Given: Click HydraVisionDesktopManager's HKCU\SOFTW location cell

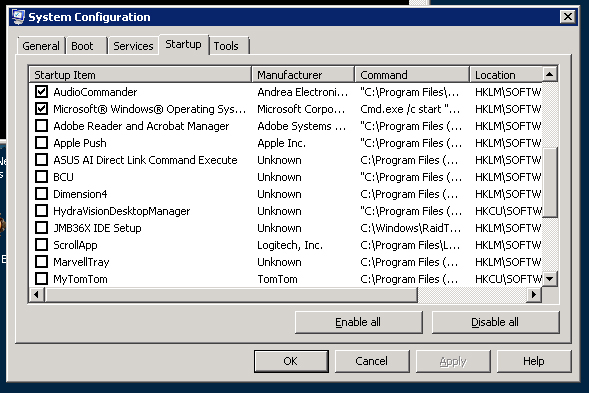Looking at the screenshot, I should (508, 211).
